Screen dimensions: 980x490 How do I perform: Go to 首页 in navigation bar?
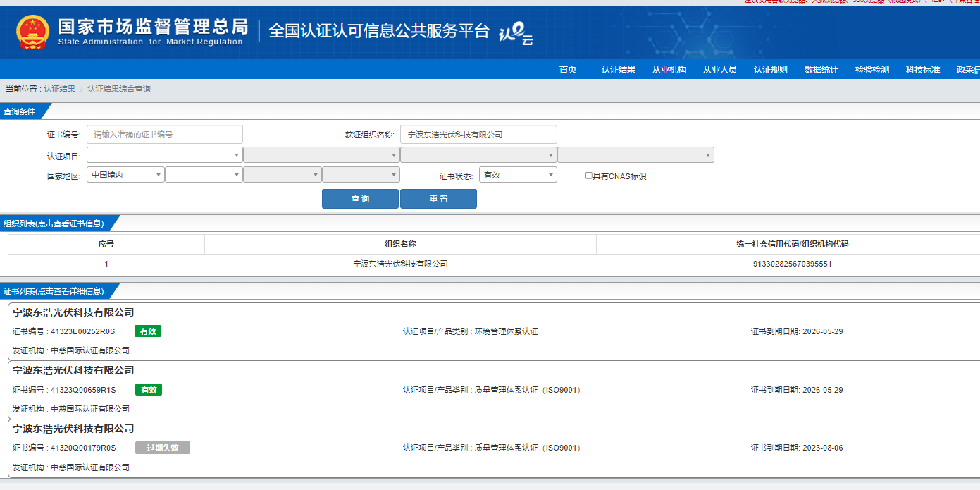click(x=568, y=69)
